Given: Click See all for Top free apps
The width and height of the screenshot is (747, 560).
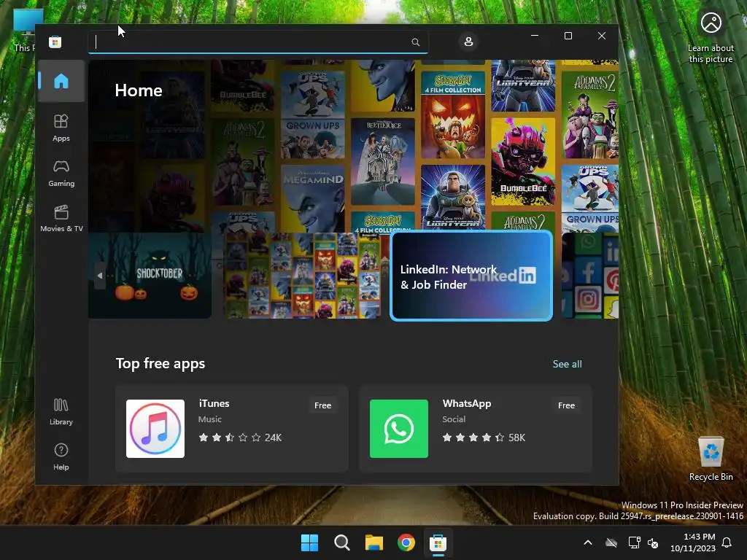Looking at the screenshot, I should 567,364.
